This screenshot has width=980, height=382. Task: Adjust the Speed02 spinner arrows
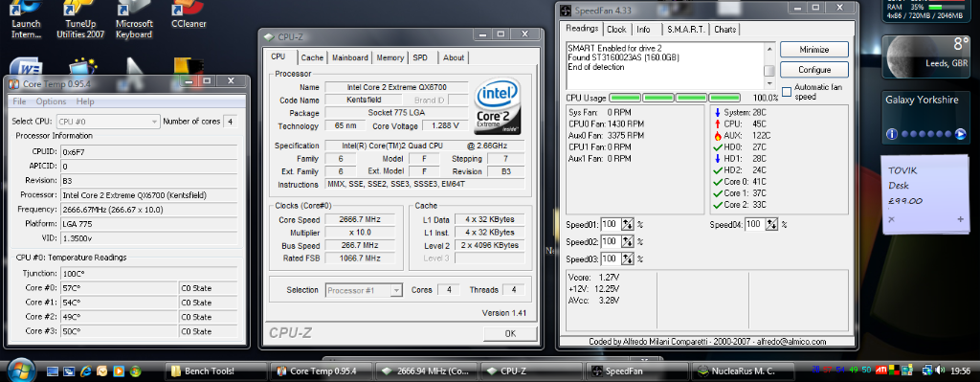click(x=628, y=241)
